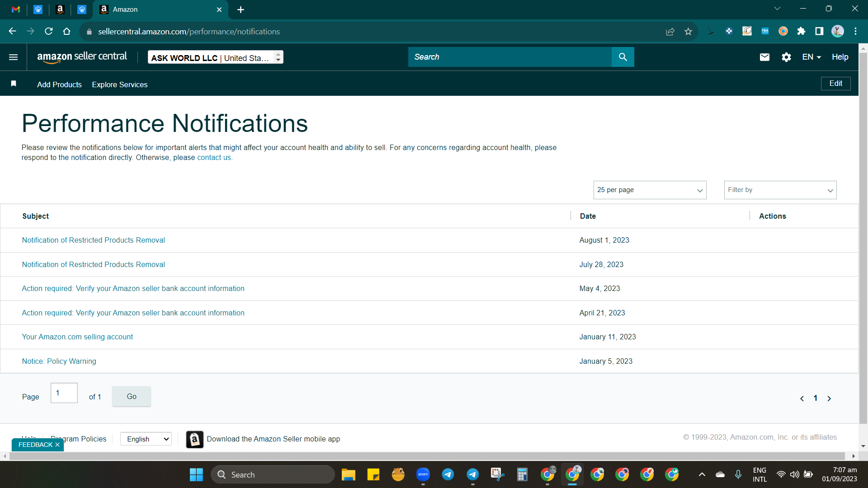Go to the next page with right chevron
The image size is (868, 488).
coord(829,399)
